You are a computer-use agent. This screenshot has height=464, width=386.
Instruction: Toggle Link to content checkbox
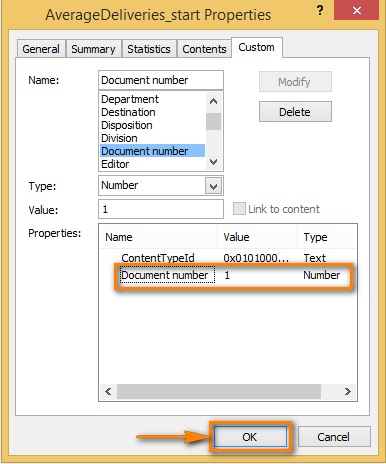click(x=239, y=209)
